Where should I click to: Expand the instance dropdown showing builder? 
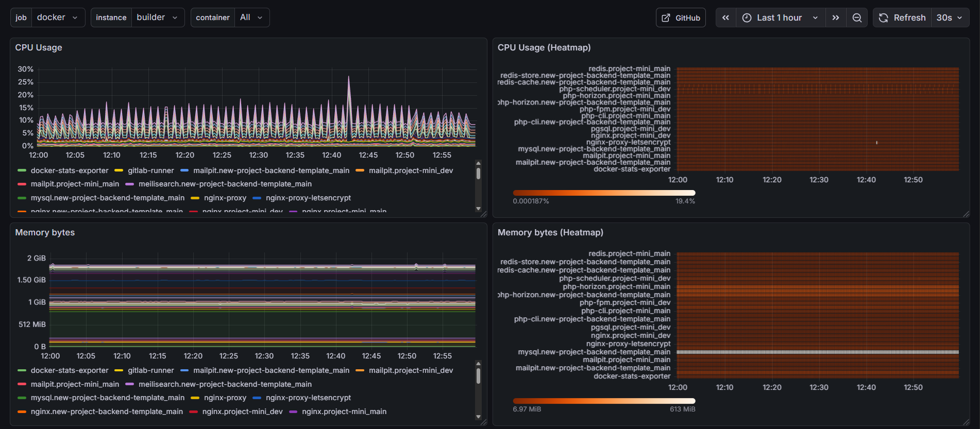coord(157,18)
